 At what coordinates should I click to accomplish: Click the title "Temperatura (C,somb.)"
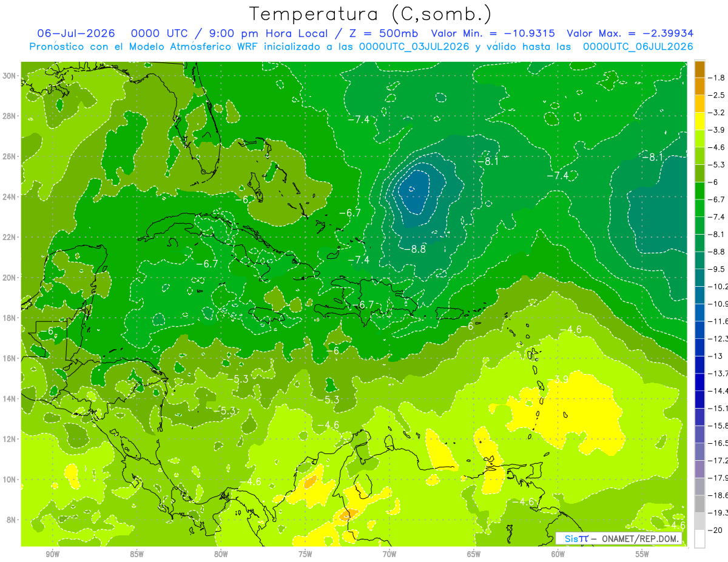point(370,15)
